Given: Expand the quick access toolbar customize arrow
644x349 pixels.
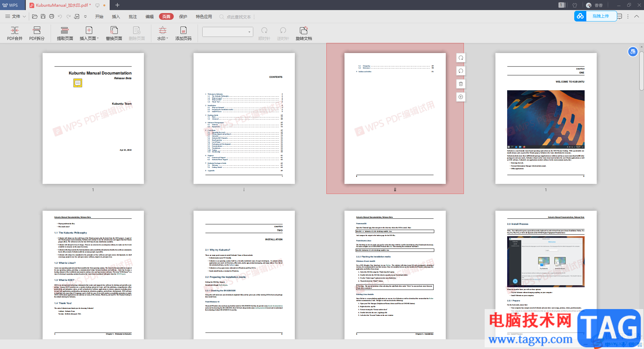Looking at the screenshot, I should pos(85,16).
